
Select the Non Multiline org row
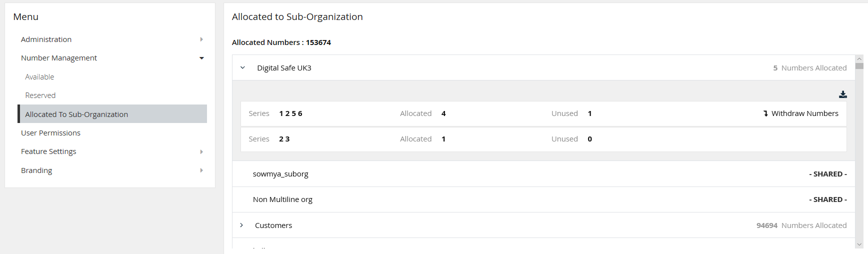tap(282, 199)
